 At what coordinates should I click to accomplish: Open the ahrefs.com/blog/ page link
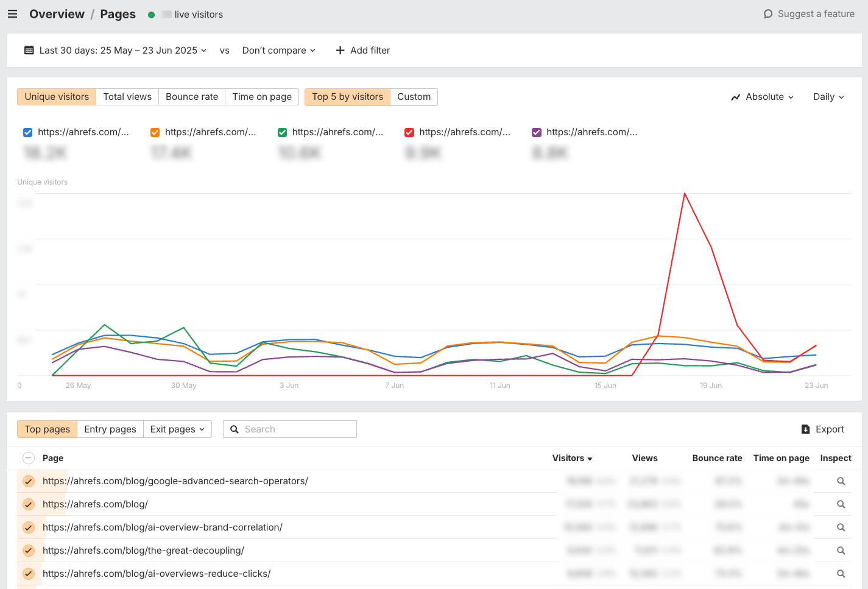pos(95,504)
